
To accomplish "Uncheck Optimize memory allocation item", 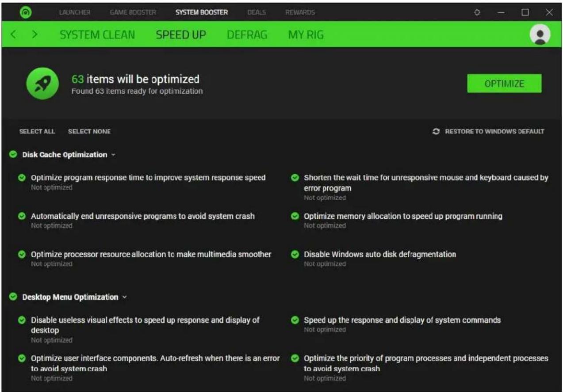I will click(x=295, y=217).
